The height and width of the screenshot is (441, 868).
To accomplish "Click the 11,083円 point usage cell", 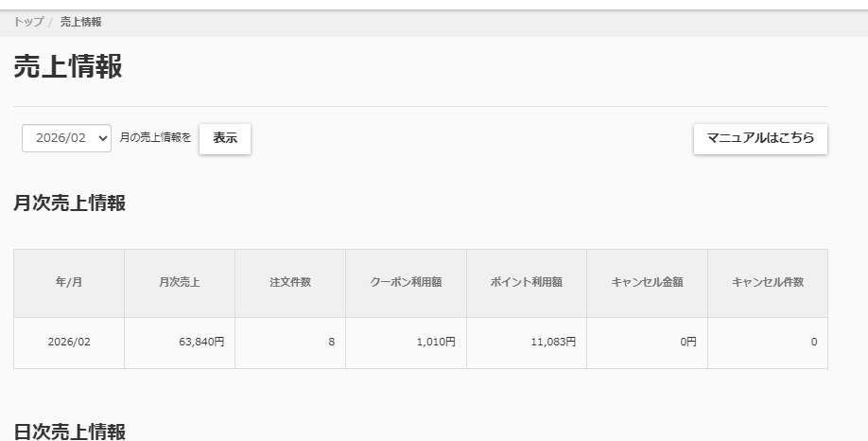I will coord(553,343).
